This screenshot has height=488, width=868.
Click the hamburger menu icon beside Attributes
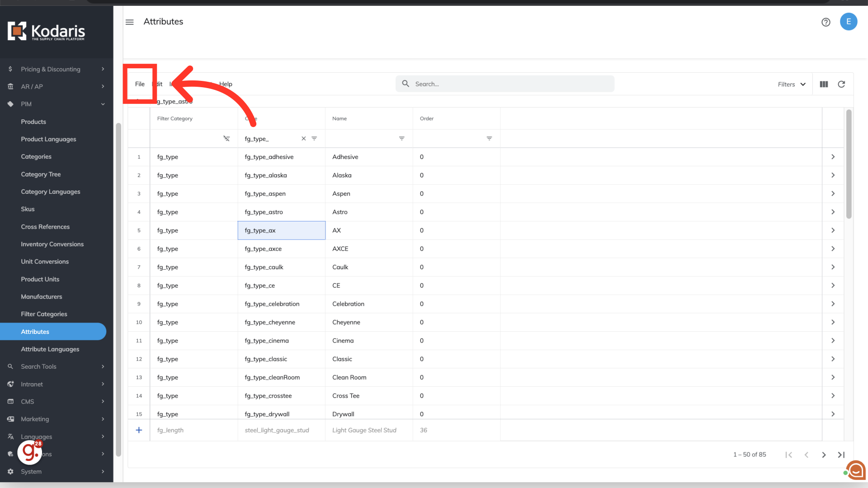click(x=130, y=22)
